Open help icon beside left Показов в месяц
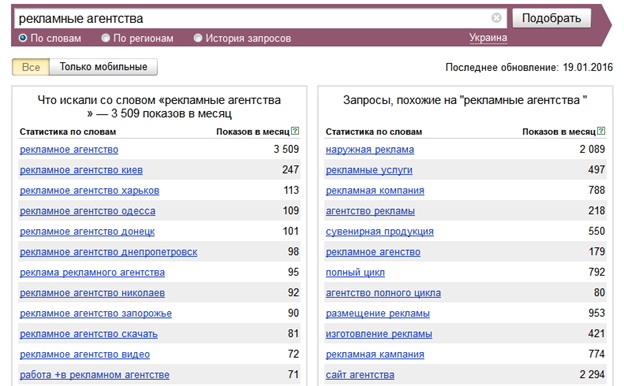This screenshot has width=624, height=386. point(295,131)
